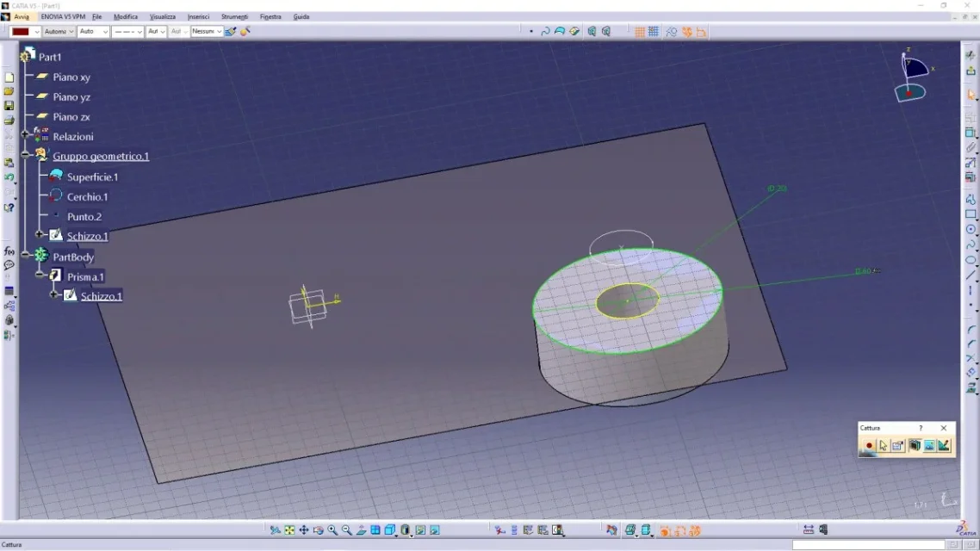
Task: Click the command input field in status bar
Action: 868,544
